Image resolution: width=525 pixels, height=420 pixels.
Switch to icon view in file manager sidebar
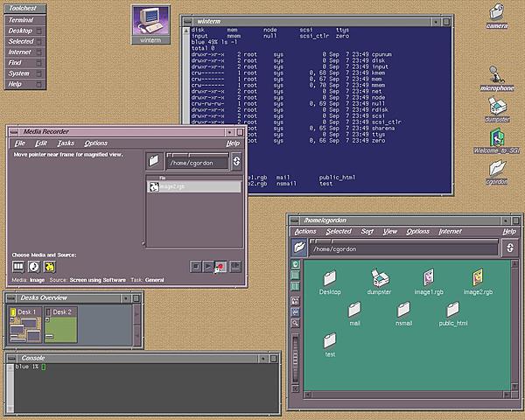(295, 264)
